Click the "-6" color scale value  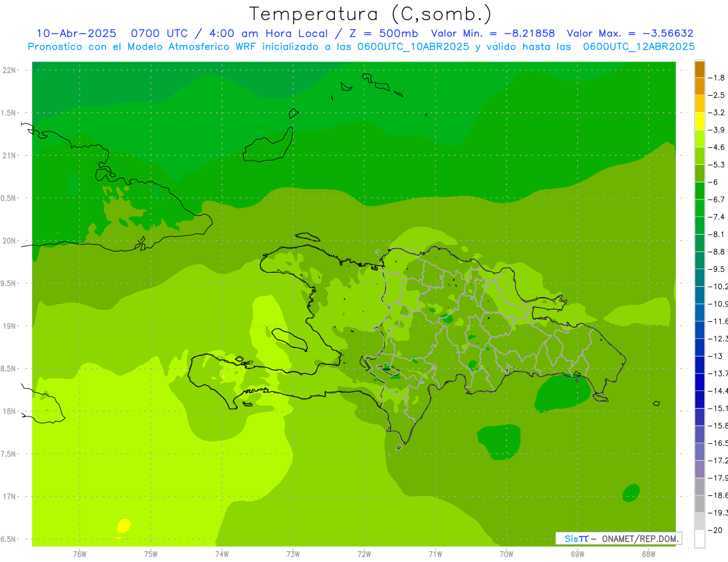pyautogui.click(x=713, y=182)
